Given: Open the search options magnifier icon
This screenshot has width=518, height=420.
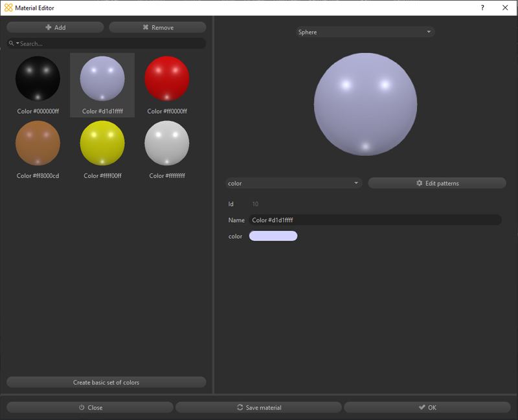Looking at the screenshot, I should click(x=13, y=43).
